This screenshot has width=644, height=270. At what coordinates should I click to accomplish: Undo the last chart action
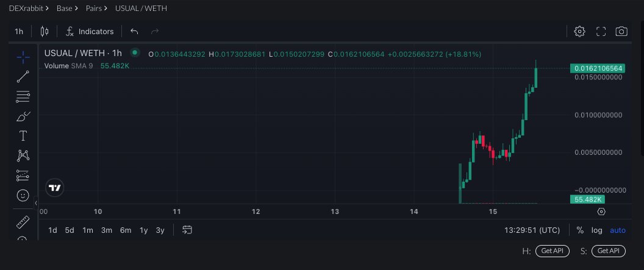[x=134, y=31]
